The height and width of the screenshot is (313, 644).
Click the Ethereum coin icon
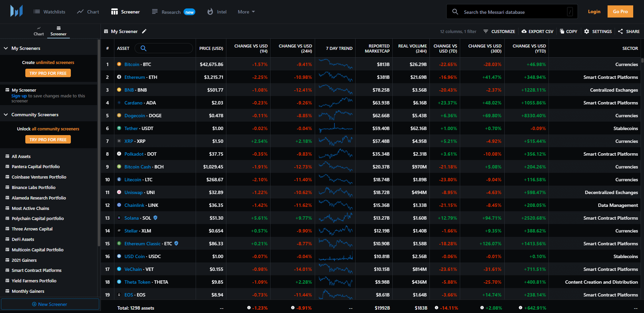tap(119, 77)
